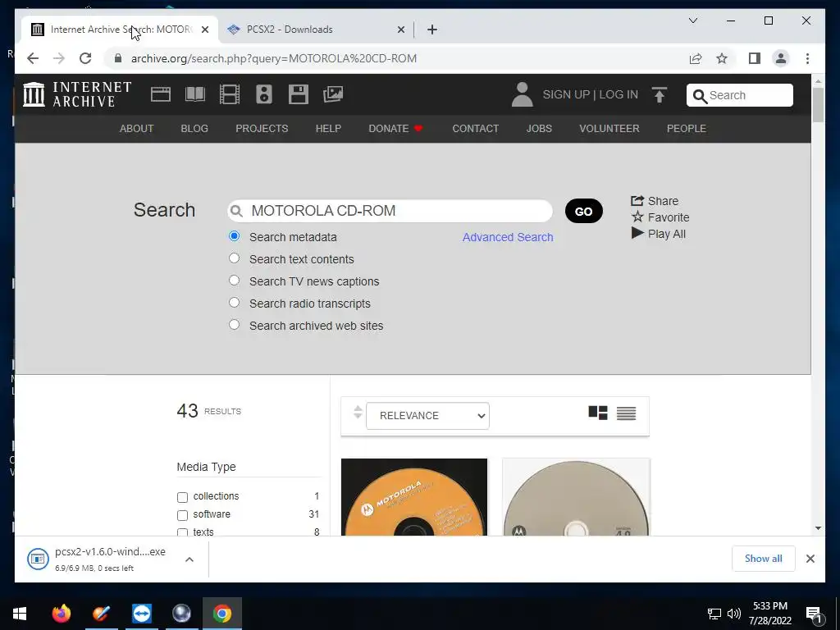The height and width of the screenshot is (630, 840).
Task: Open the HELP menu item
Action: tap(328, 129)
